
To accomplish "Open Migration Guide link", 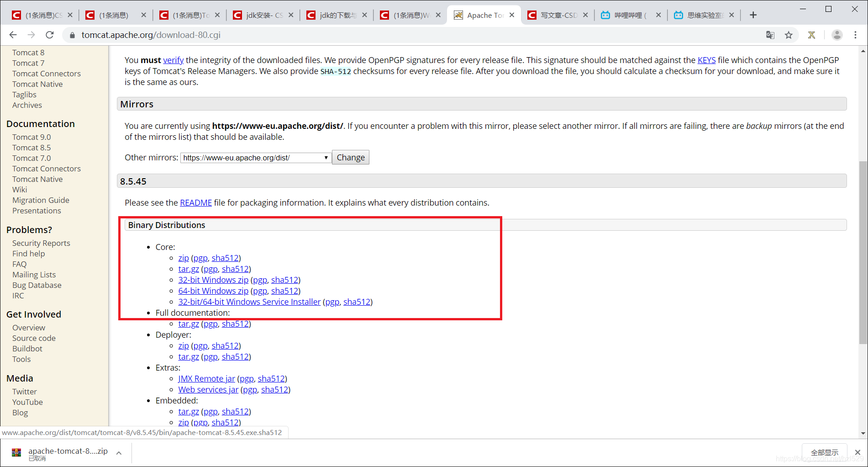I will click(41, 200).
